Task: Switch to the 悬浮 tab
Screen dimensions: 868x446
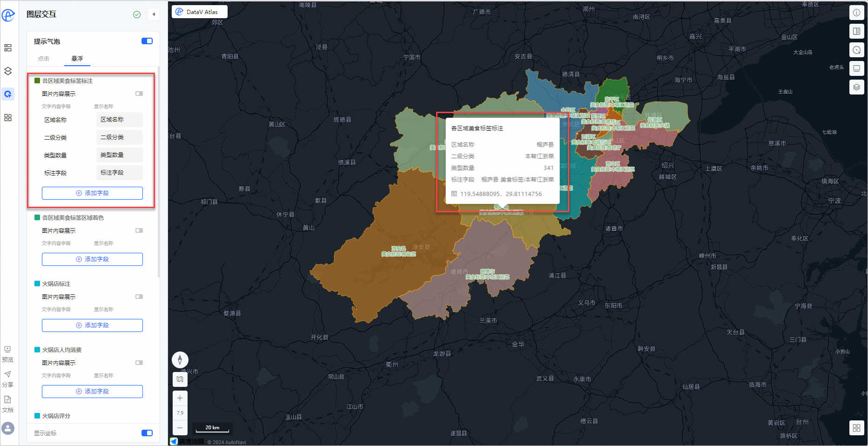Action: (x=77, y=59)
